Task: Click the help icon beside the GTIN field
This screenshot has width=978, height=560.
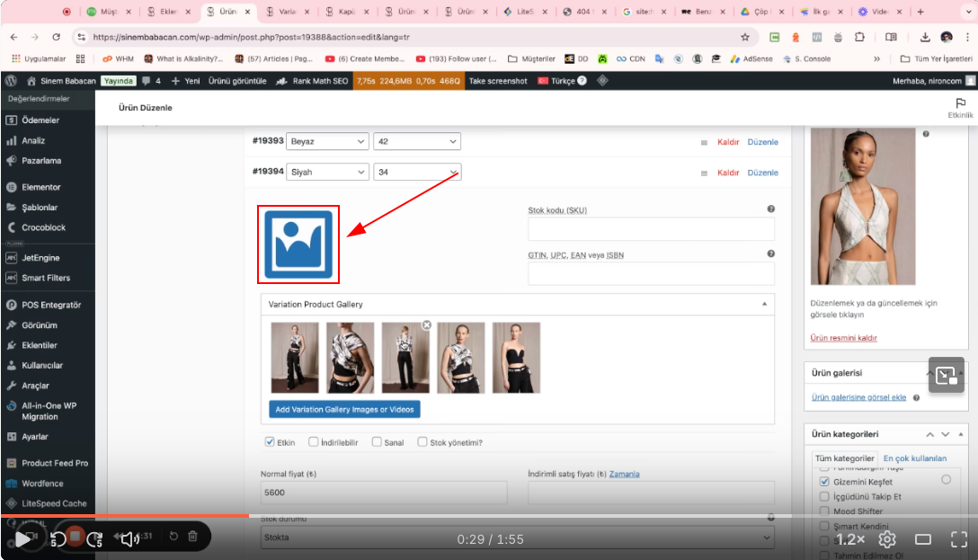Action: point(771,253)
